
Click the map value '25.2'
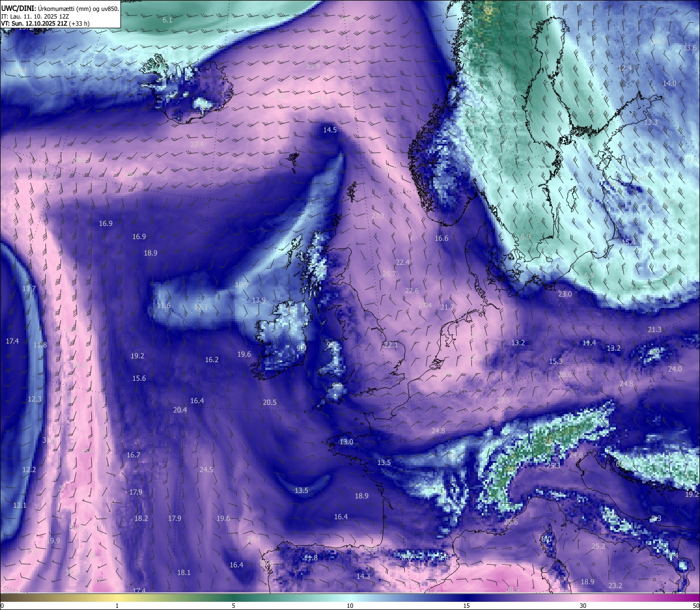point(599,546)
